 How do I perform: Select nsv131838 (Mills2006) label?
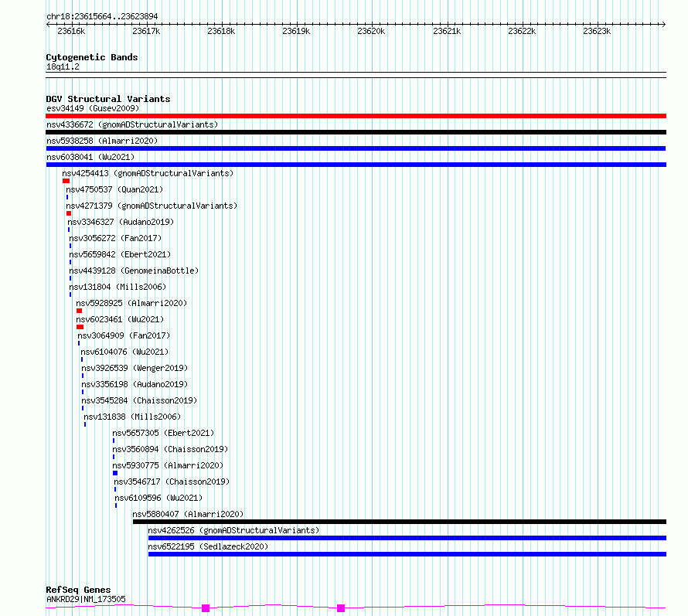click(x=132, y=417)
